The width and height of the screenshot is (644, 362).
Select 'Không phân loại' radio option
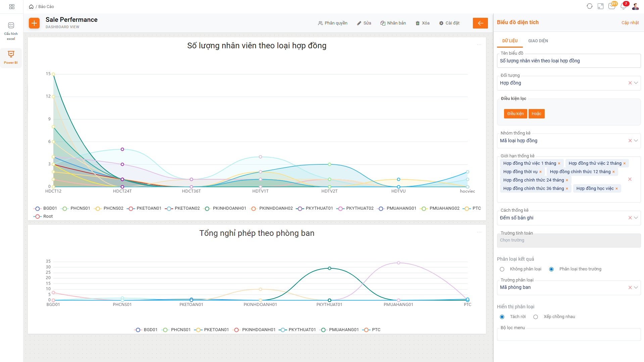click(502, 269)
